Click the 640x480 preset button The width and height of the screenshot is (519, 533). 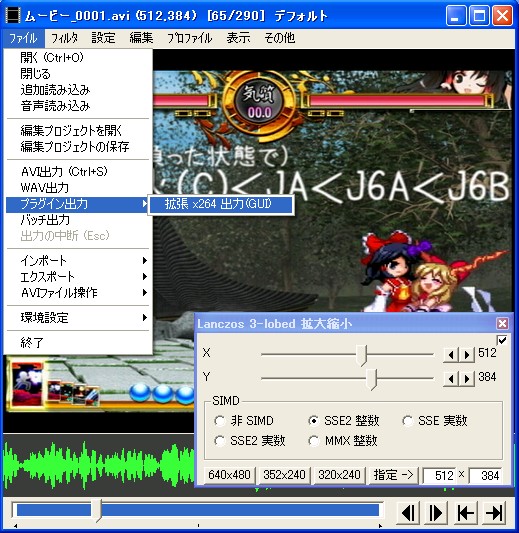pos(229,475)
